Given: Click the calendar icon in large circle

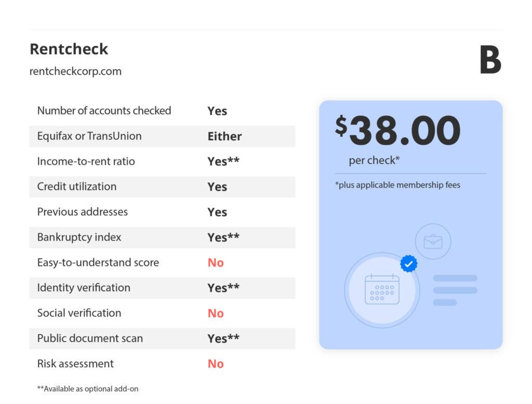Looking at the screenshot, I should click(x=382, y=290).
